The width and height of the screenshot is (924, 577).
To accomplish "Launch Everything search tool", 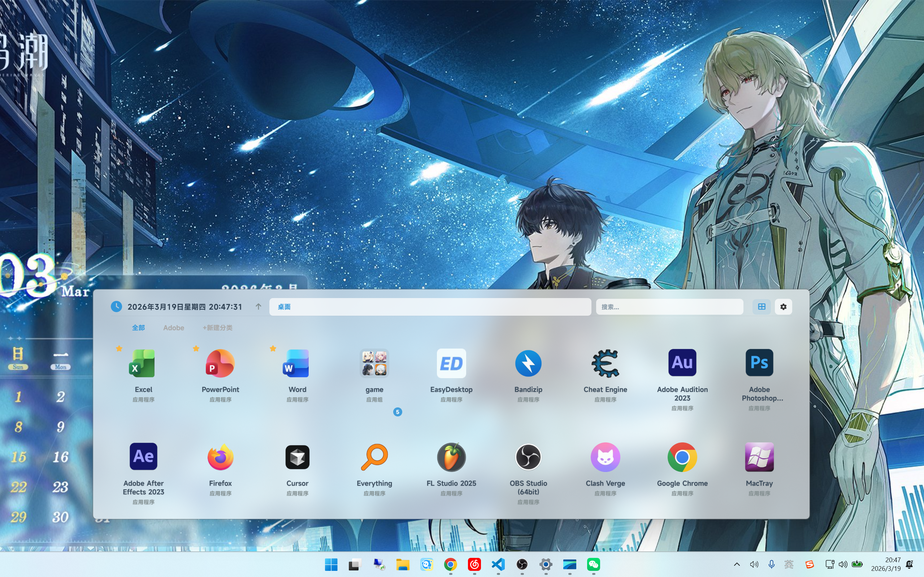I will pos(374,457).
